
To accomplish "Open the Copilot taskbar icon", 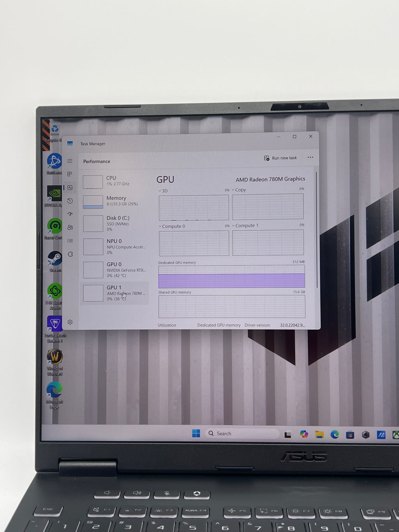I will (x=304, y=434).
